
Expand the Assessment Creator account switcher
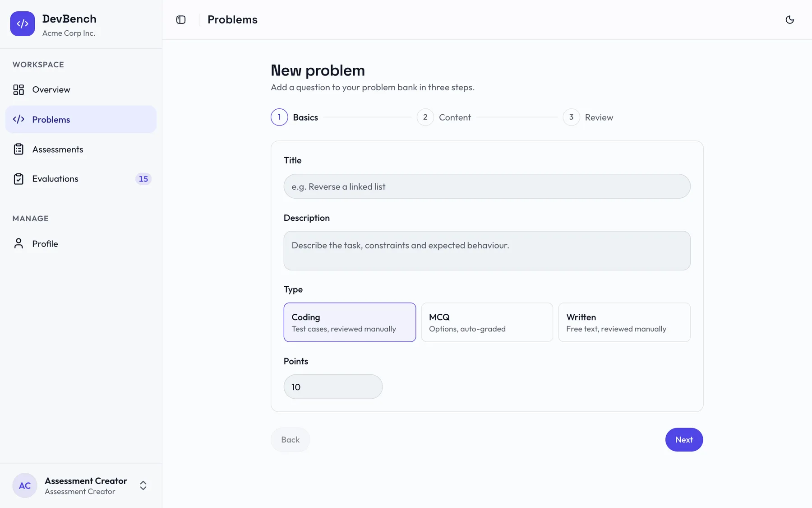[143, 485]
